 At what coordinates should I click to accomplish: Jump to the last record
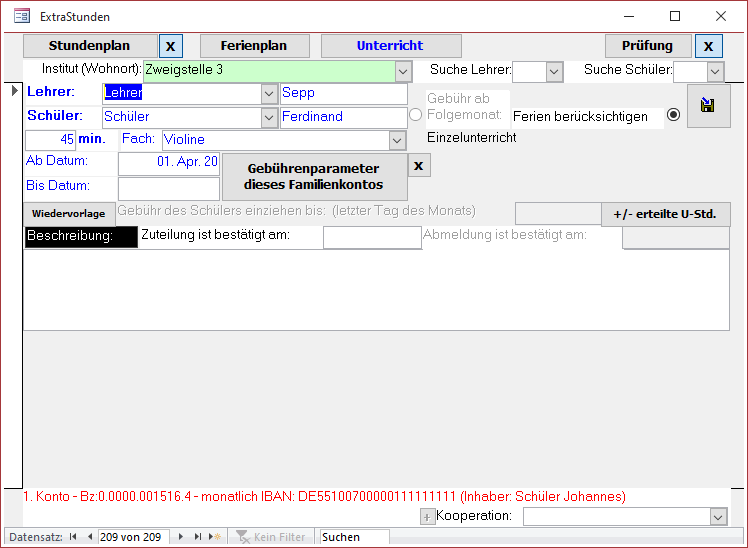[x=197, y=537]
